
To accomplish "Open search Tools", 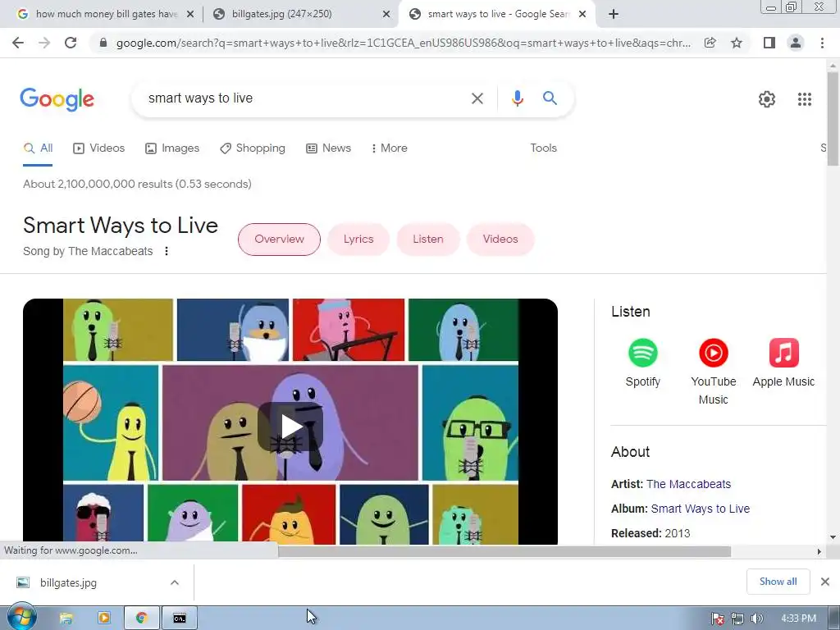I will (543, 148).
